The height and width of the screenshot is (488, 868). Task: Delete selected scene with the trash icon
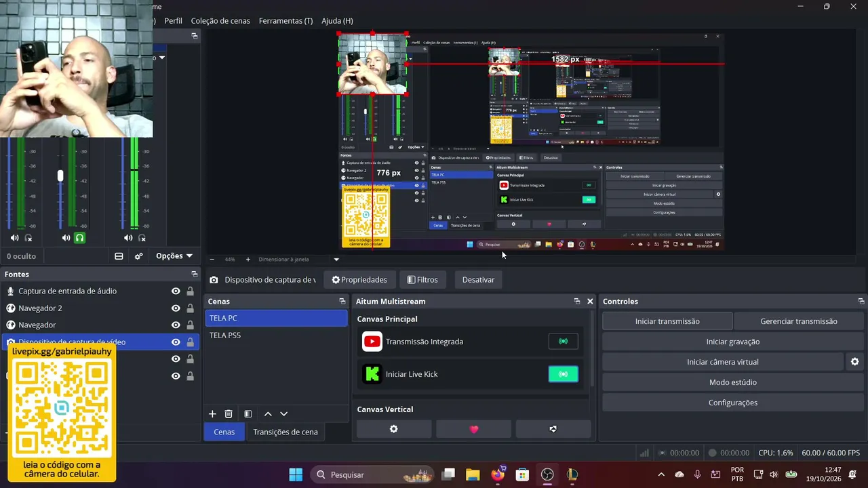tap(229, 414)
